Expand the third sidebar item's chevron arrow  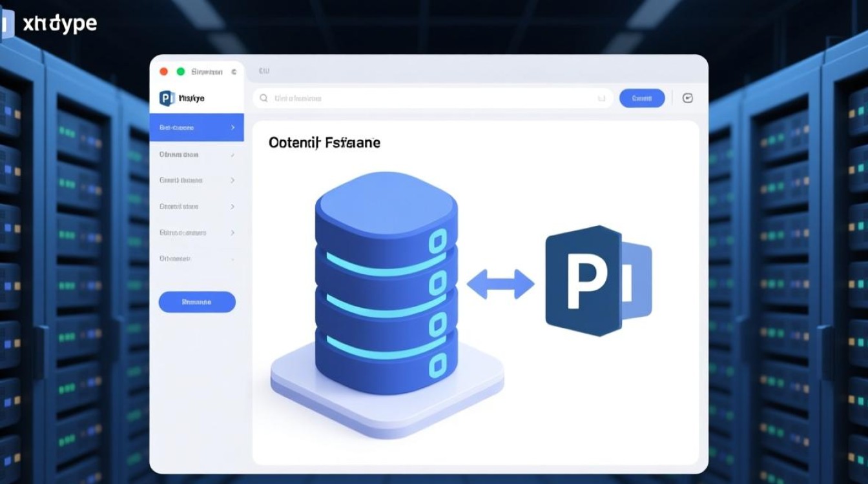coord(232,181)
